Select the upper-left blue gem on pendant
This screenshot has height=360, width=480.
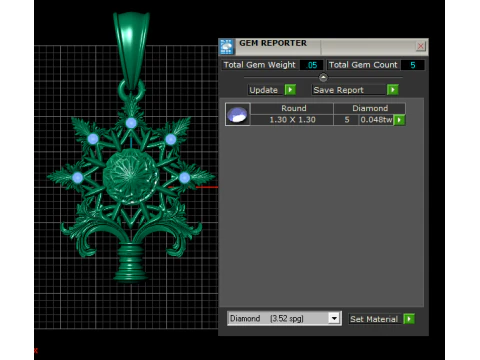93,139
